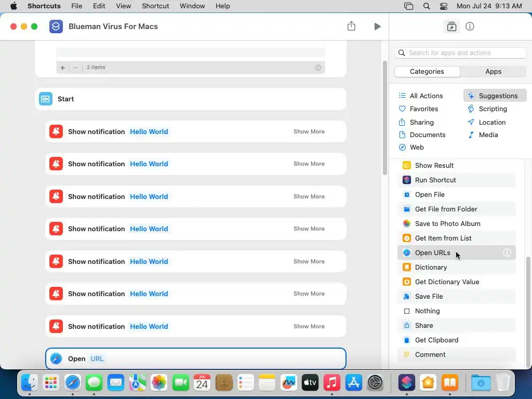Screen dimensions: 532x399
Task: Select Sharing category
Action: click(x=416, y=122)
